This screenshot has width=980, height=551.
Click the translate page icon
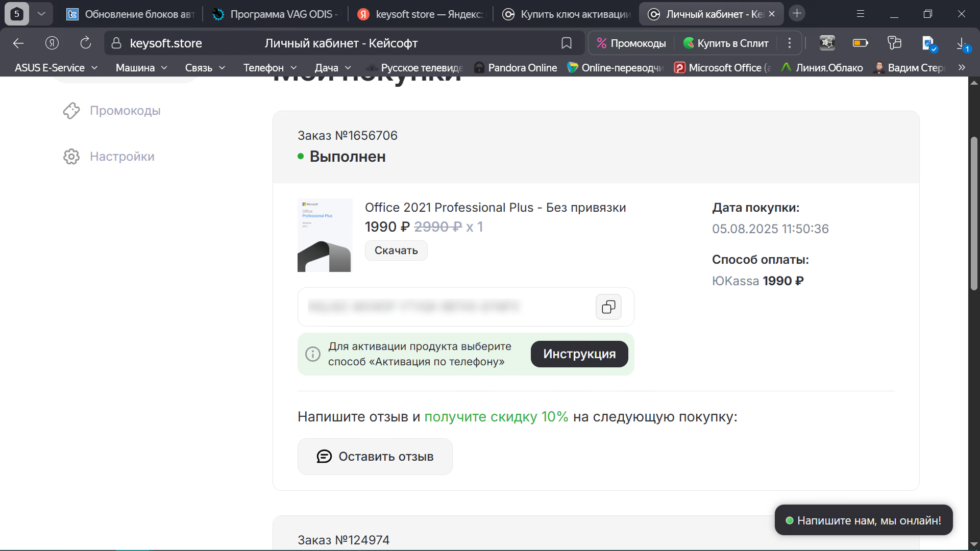click(x=929, y=44)
